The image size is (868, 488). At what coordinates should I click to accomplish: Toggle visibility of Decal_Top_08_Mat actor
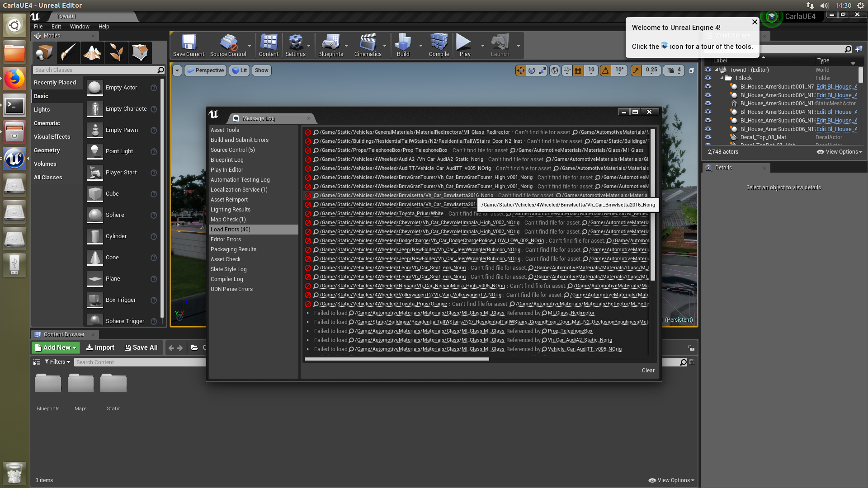708,137
